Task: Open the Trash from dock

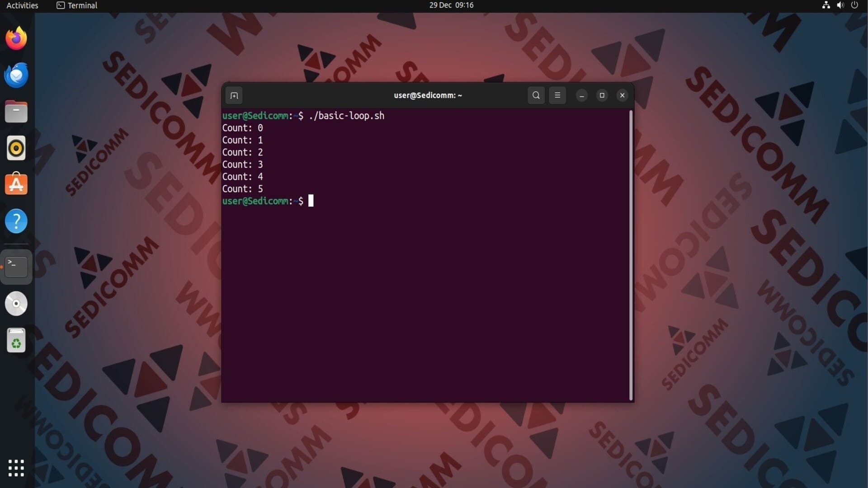Action: tap(16, 340)
